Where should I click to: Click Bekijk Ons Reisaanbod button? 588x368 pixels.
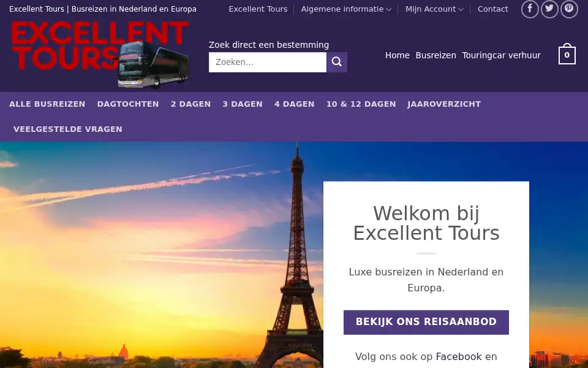426,322
